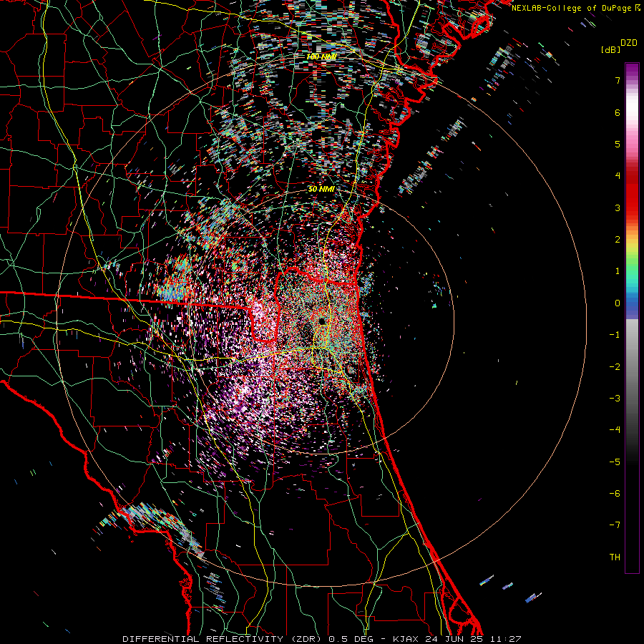This screenshot has width=644, height=644.
Task: Click the 50 NMI range ring label
Action: [321, 189]
